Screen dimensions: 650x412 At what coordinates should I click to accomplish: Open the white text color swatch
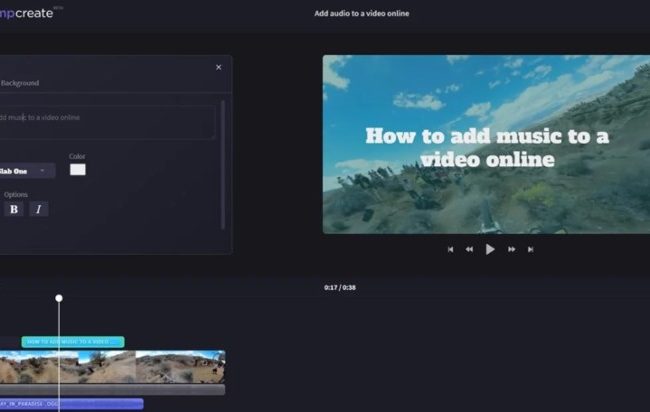[78, 170]
